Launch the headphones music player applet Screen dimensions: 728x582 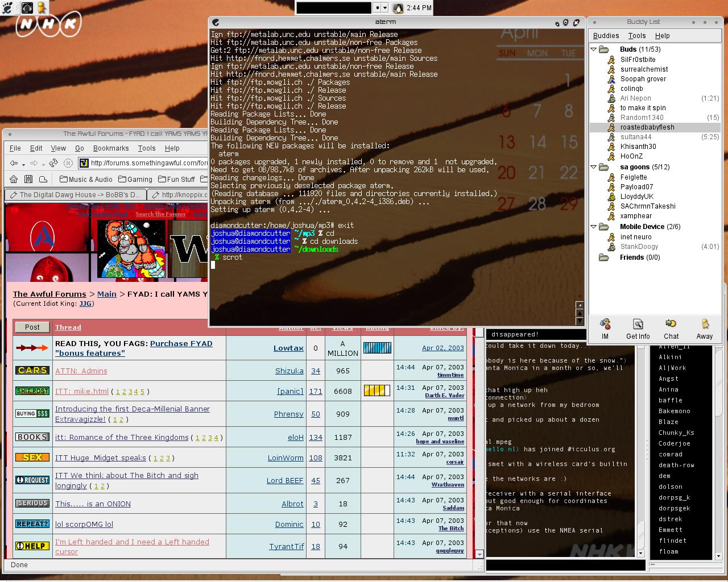[x=27, y=7]
